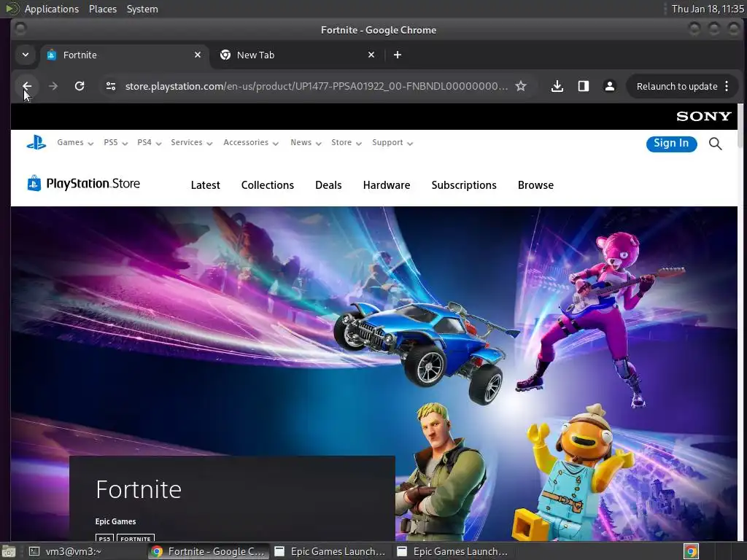
Task: Open Chrome downloads icon
Action: 557,86
